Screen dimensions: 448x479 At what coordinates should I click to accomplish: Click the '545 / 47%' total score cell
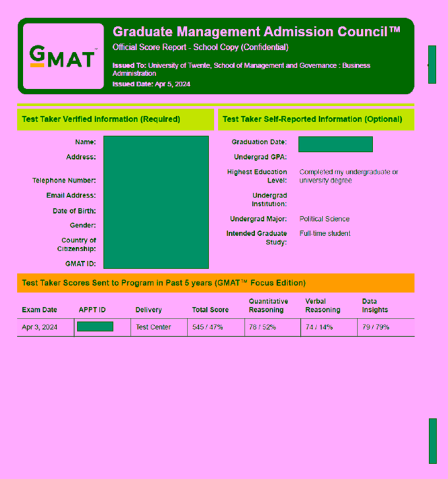pos(208,327)
